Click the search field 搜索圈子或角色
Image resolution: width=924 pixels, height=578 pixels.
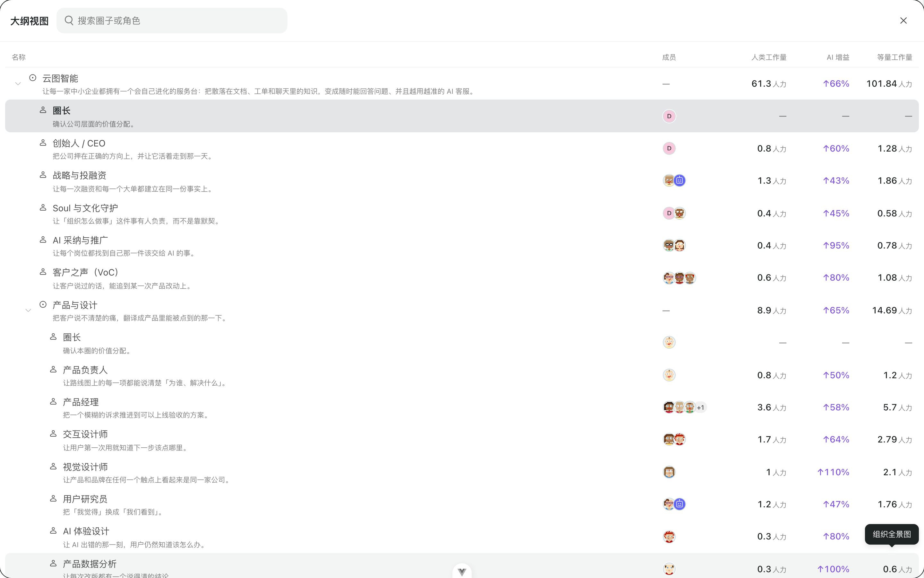[172, 21]
